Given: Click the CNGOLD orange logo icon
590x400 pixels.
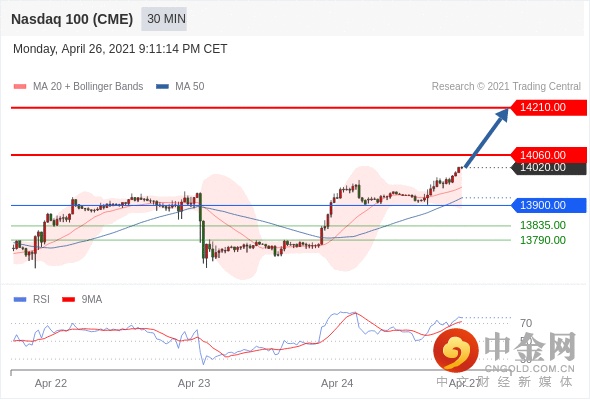Looking at the screenshot, I should [456, 350].
